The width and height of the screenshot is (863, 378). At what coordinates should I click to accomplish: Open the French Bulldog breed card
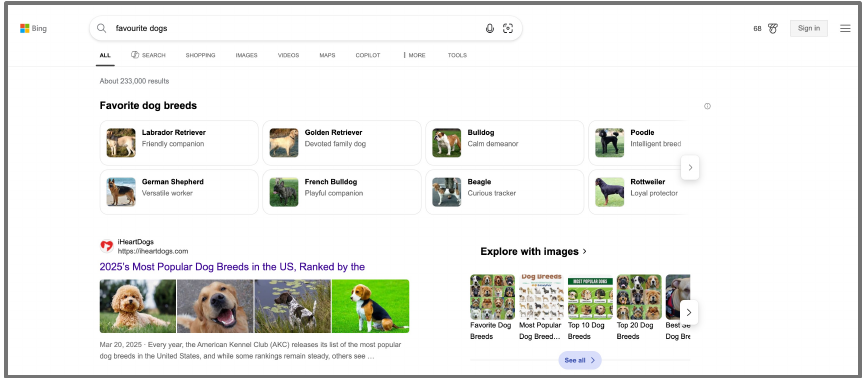click(x=342, y=192)
